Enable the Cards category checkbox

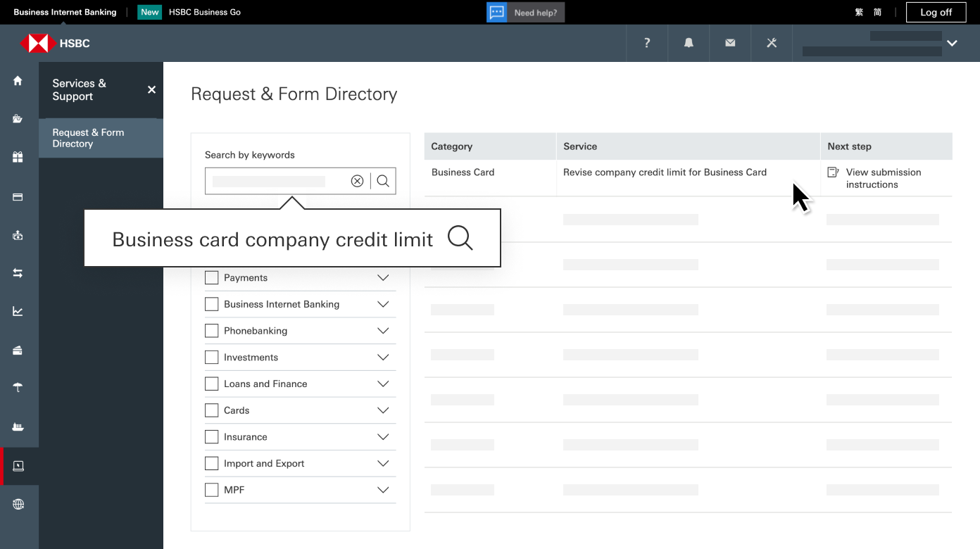tap(211, 410)
